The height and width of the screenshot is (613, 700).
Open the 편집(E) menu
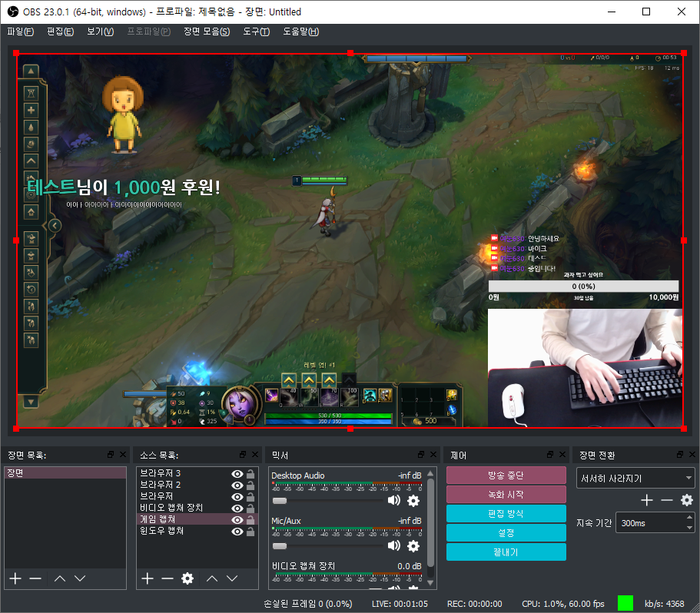tap(60, 31)
